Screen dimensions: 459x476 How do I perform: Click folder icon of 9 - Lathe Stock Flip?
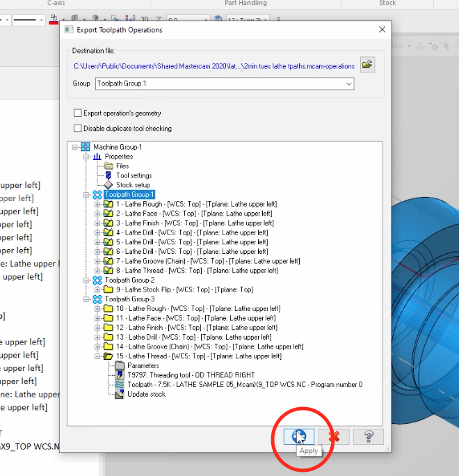[108, 289]
